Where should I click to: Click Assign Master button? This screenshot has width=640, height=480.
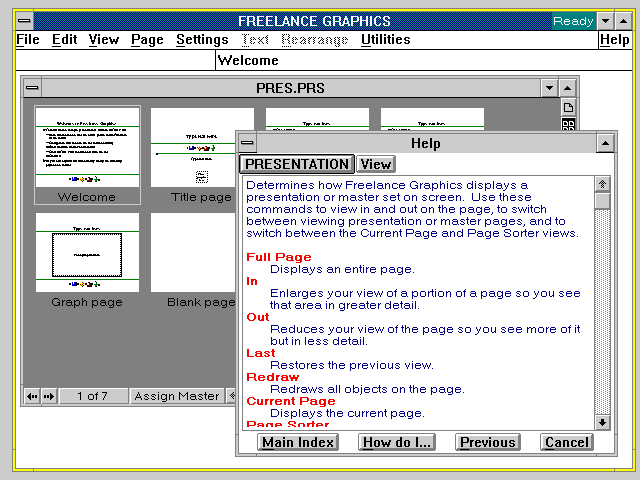click(x=177, y=396)
